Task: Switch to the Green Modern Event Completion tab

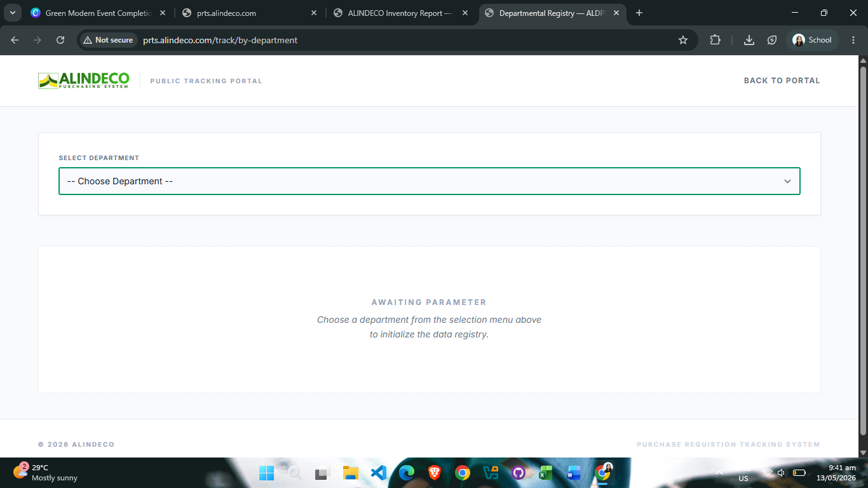Action: point(98,13)
